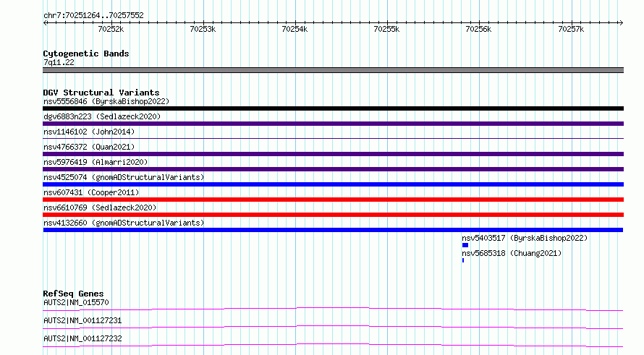Screen dimensions: 644x355
Task: Click the DGV Structural Variants track title
Action: 101,93
